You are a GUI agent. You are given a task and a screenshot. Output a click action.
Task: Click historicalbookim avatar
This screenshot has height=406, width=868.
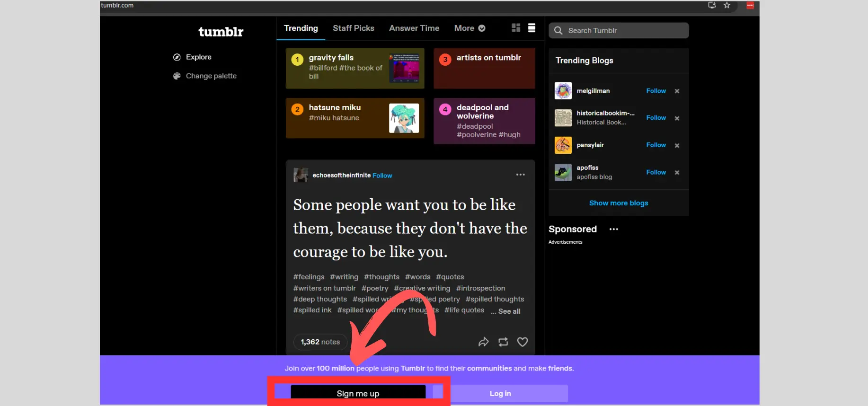tap(563, 118)
